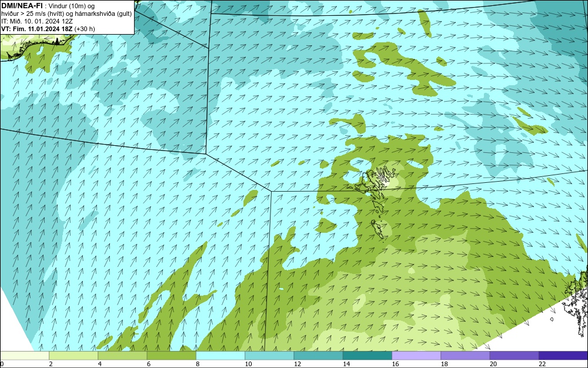Click the legend label "8"
588x368 pixels.
[198, 364]
